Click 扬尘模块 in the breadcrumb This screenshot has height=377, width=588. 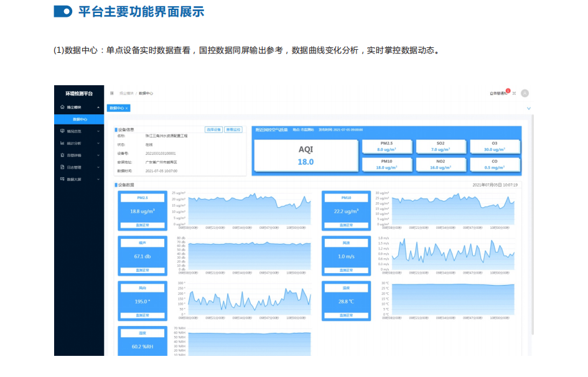[x=126, y=93]
